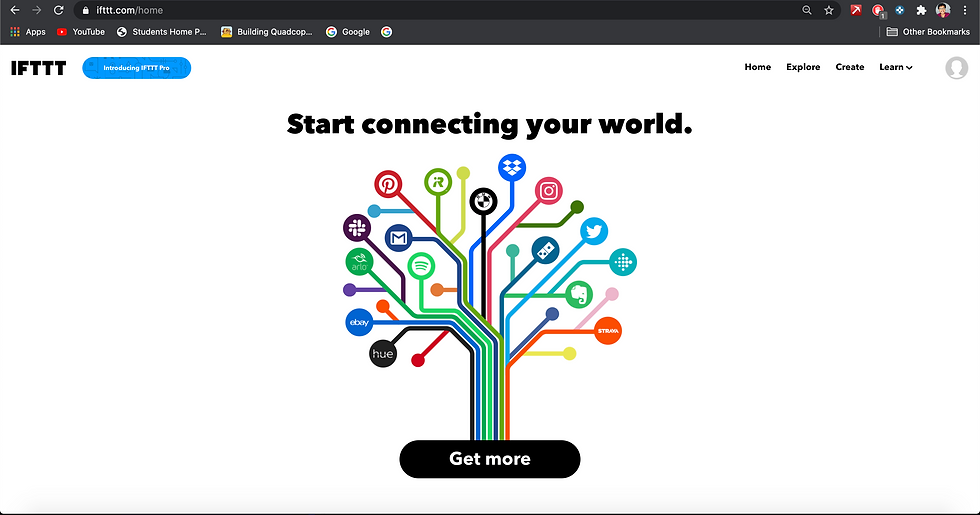Open the Google bookmark
The width and height of the screenshot is (980, 515).
(348, 32)
